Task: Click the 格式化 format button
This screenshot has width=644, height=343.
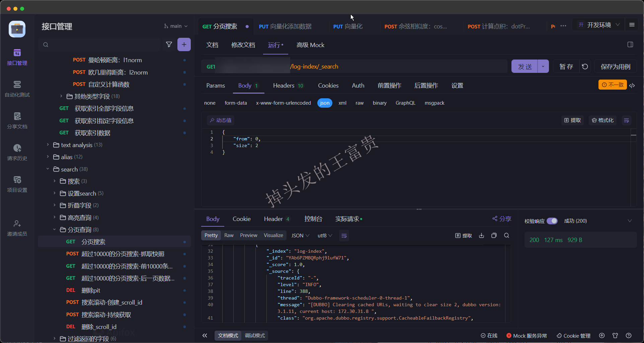Action: pos(603,120)
